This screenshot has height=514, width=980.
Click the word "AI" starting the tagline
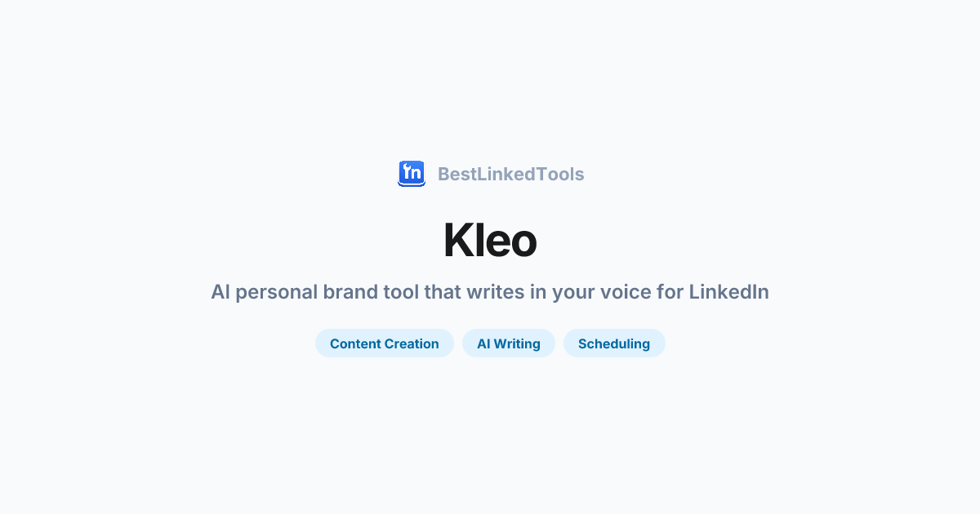point(220,292)
